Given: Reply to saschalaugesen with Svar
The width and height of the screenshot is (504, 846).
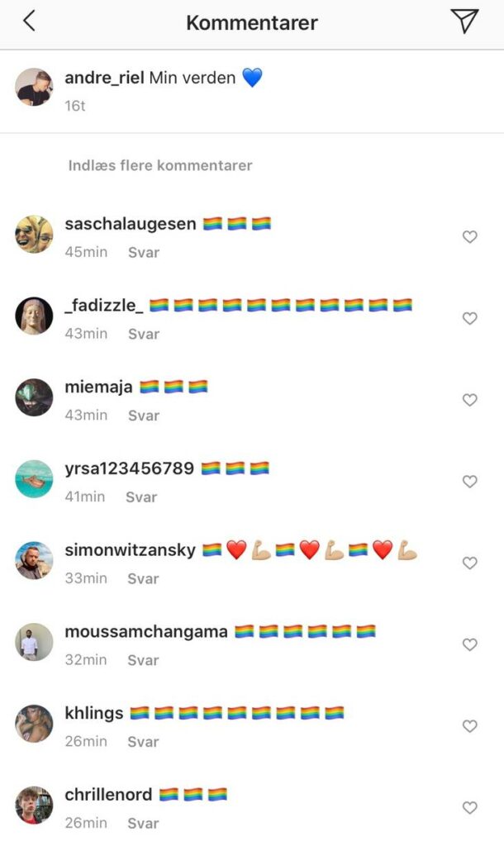Looking at the screenshot, I should pyautogui.click(x=144, y=253).
